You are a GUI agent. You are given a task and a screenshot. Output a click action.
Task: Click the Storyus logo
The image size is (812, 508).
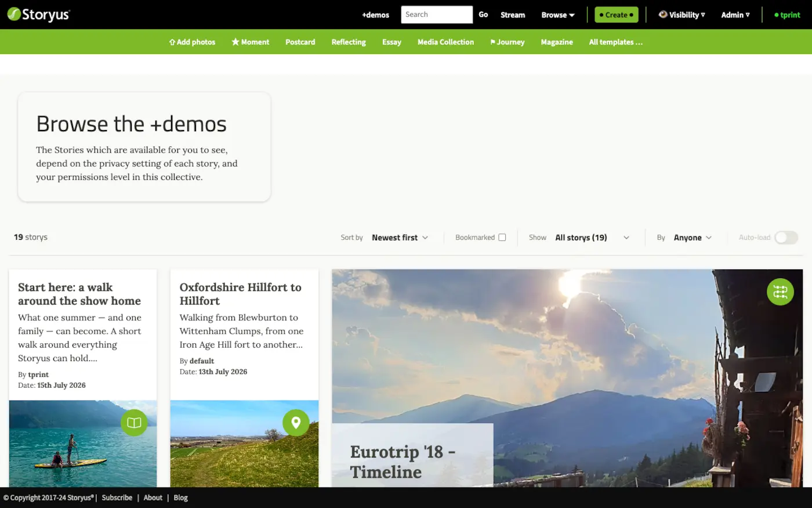point(38,15)
